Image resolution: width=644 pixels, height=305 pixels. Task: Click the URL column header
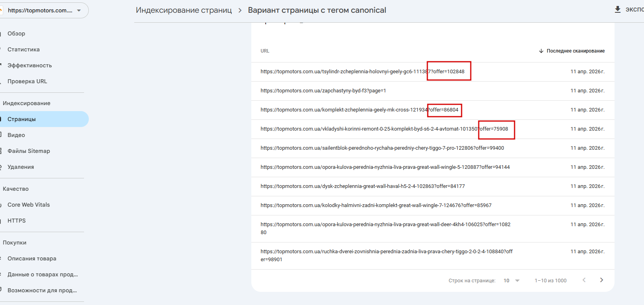(x=265, y=51)
